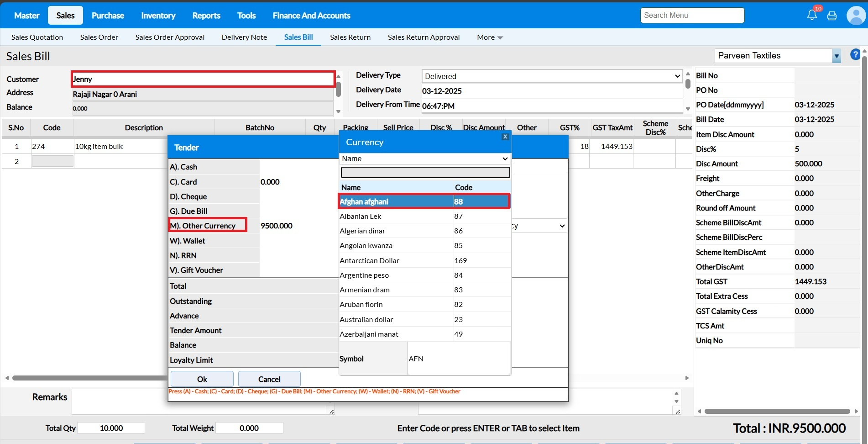Click the printer icon in header

(x=832, y=16)
